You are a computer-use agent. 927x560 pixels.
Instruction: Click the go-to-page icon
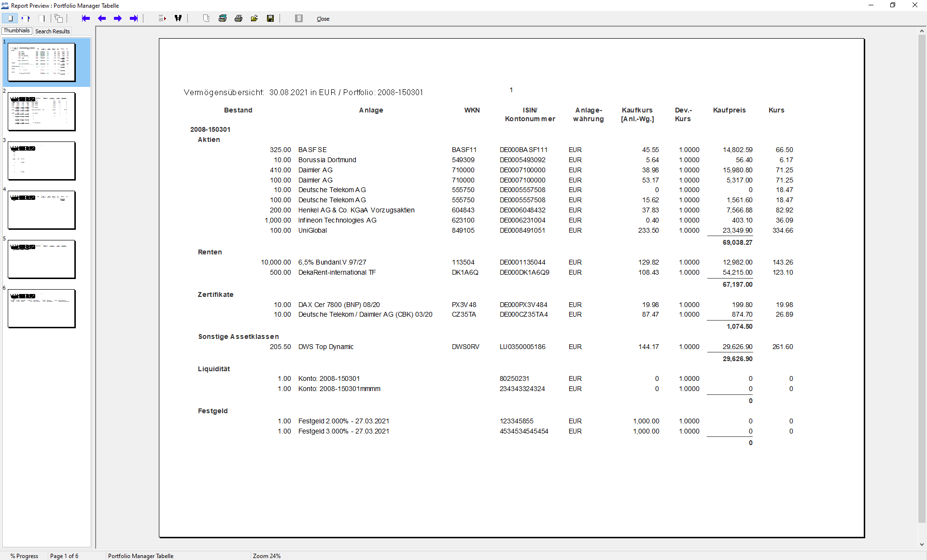coord(162,18)
